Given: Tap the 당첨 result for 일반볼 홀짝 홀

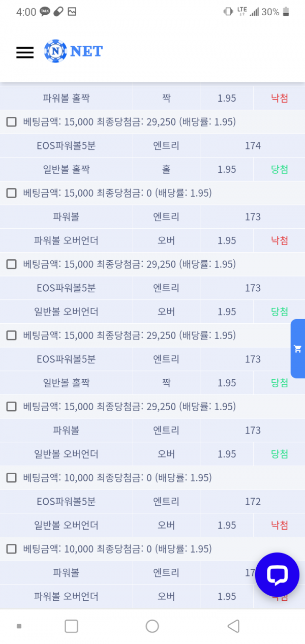Looking at the screenshot, I should click(x=280, y=169).
